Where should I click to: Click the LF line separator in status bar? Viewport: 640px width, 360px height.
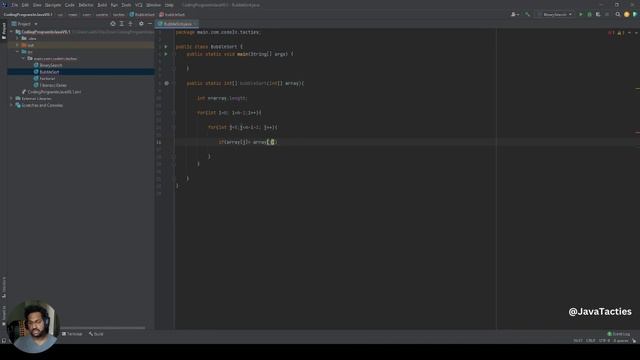click(591, 340)
